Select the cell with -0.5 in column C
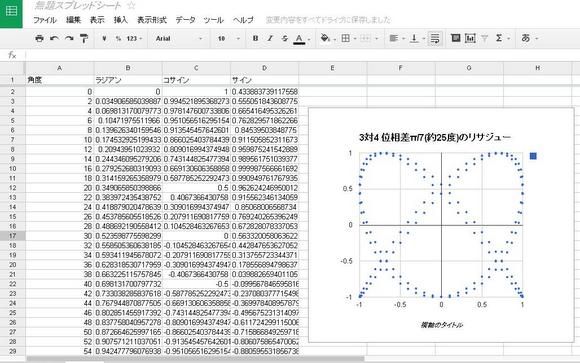The width and height of the screenshot is (580, 363). point(196,284)
